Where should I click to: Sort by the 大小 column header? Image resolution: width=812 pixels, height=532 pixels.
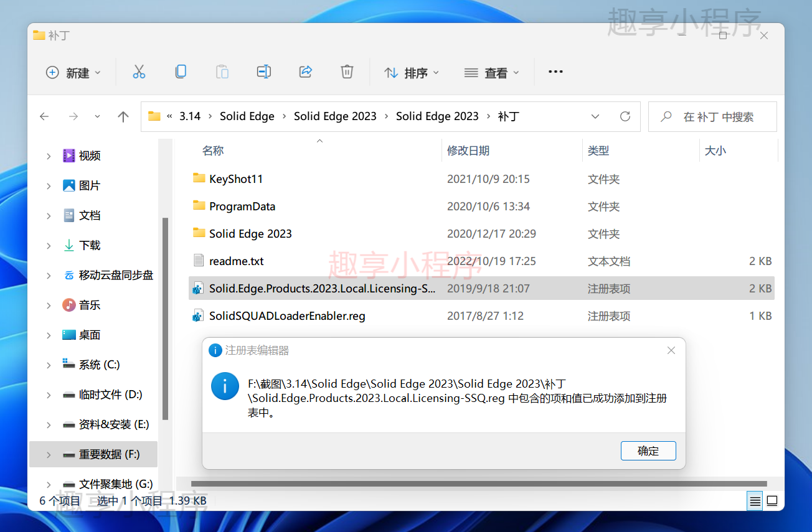715,151
